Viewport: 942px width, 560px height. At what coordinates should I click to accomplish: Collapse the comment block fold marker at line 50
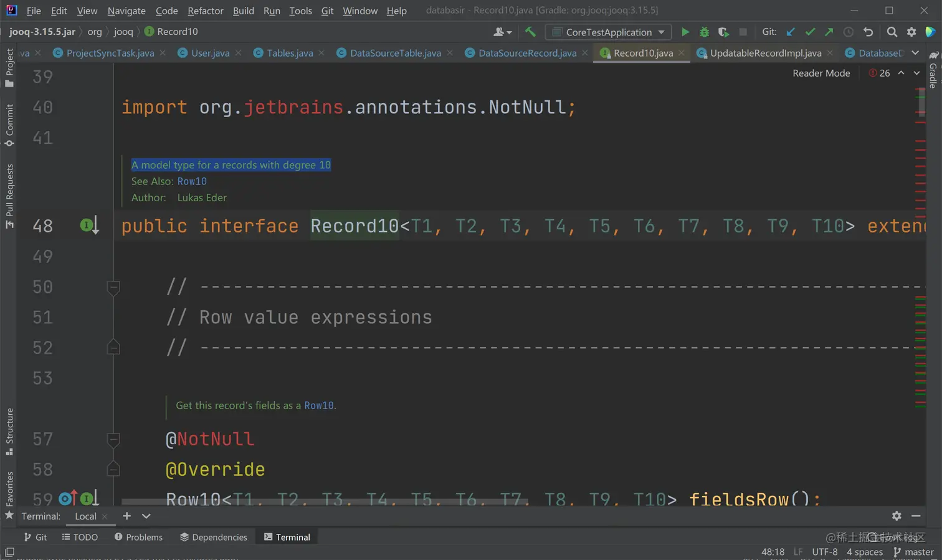pyautogui.click(x=113, y=287)
